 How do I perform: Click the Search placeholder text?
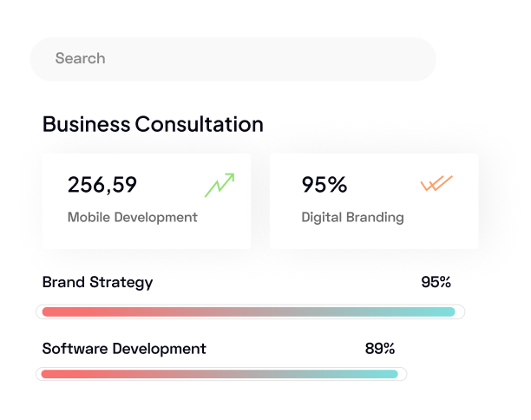click(80, 59)
